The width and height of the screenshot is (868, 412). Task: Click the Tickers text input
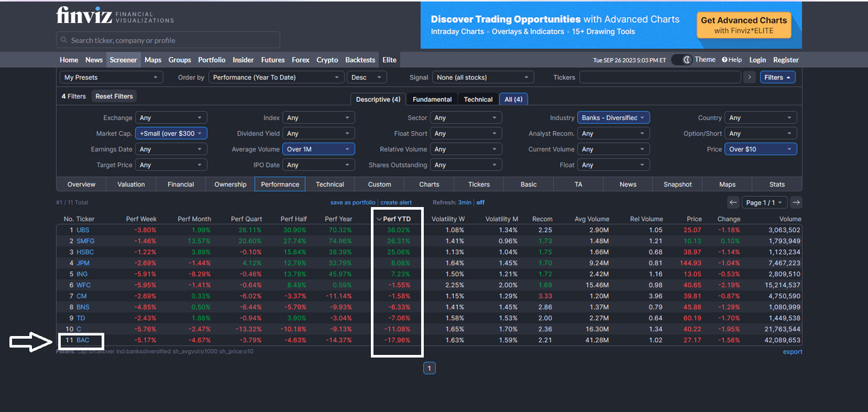660,77
